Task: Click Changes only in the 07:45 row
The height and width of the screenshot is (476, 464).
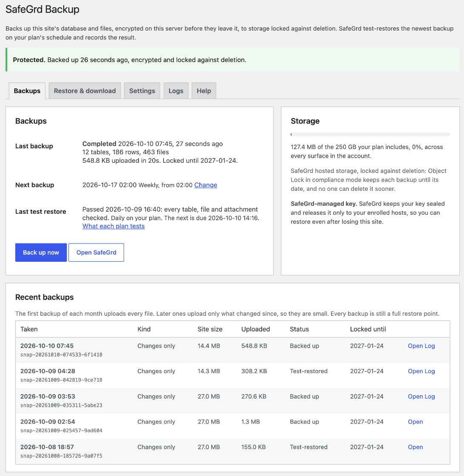Action: [x=156, y=346]
